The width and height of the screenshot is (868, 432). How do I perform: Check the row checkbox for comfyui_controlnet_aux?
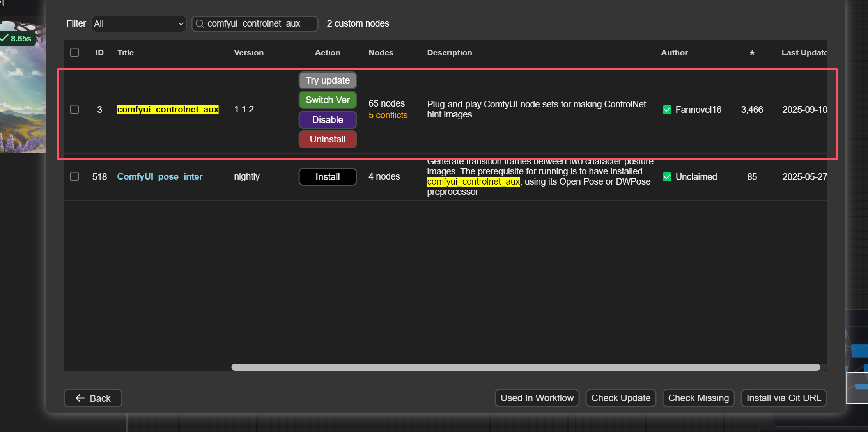click(74, 110)
